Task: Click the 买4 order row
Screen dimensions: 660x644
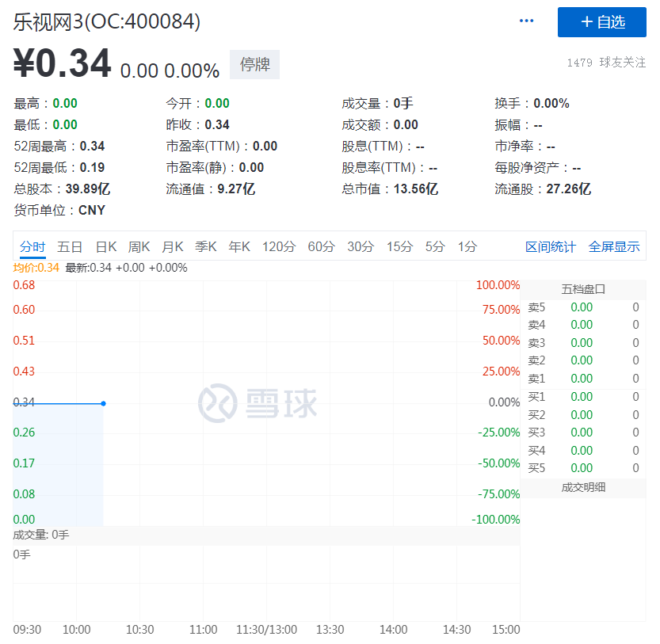Action: [583, 451]
